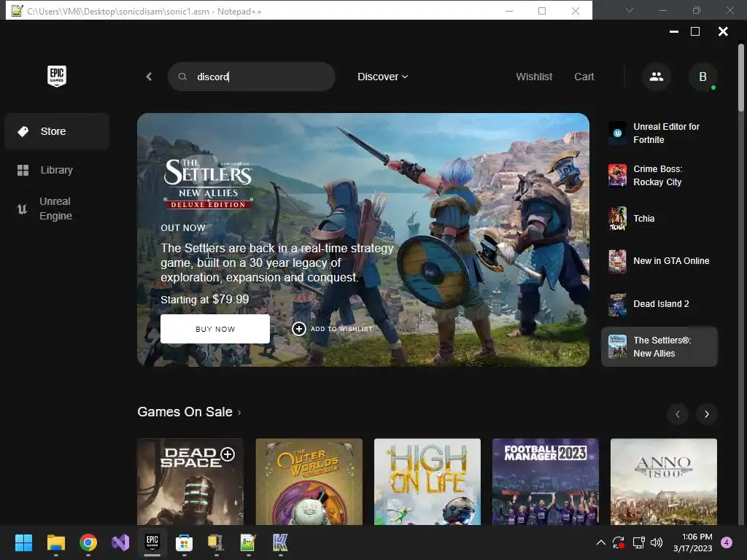Image resolution: width=747 pixels, height=560 pixels.
Task: Click ADD TO WISHLIST text
Action: point(341,329)
